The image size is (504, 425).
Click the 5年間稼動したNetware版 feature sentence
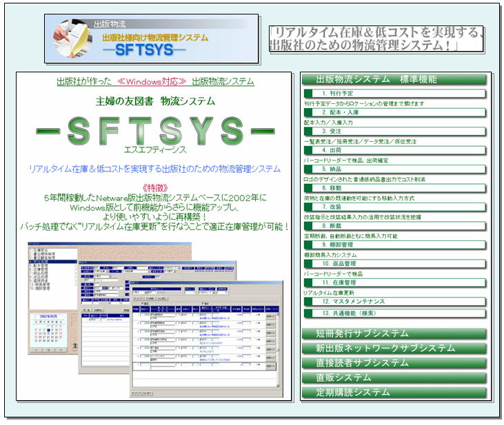tap(155, 198)
